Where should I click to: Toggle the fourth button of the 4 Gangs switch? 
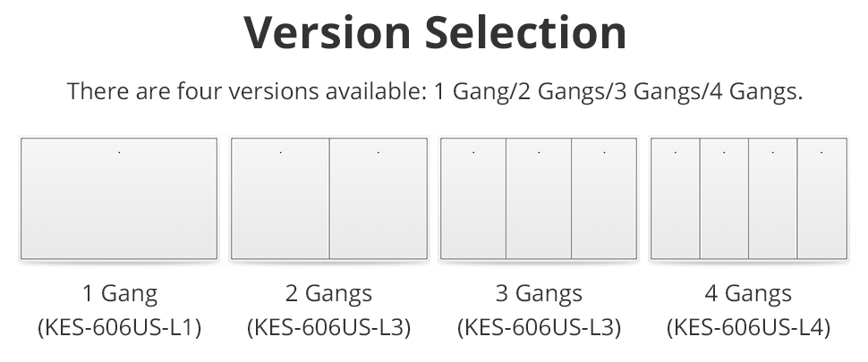coord(821,198)
